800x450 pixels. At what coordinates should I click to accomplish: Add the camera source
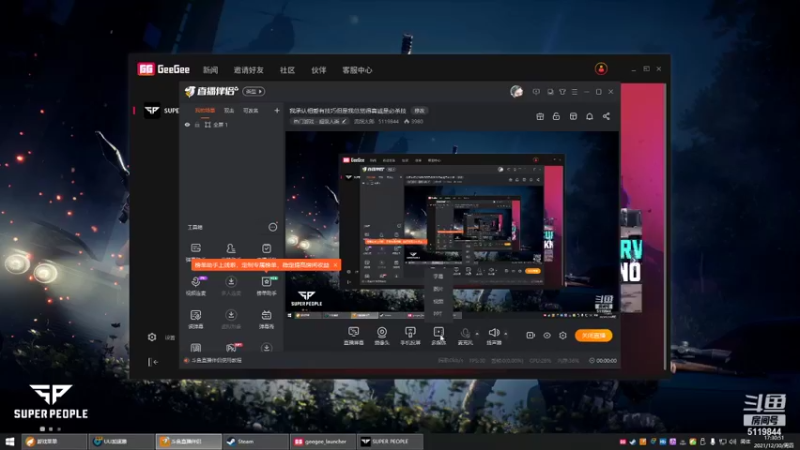tap(382, 336)
